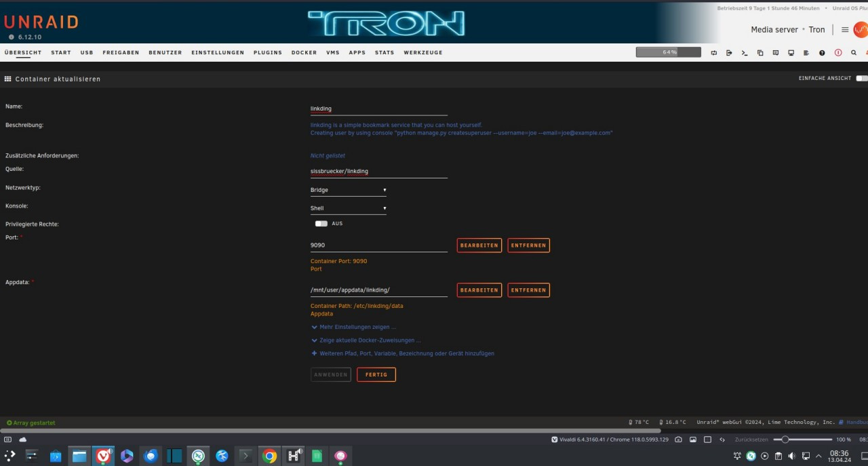This screenshot has width=868, height=466.
Task: Go to the Übersicht tab
Action: 23,52
